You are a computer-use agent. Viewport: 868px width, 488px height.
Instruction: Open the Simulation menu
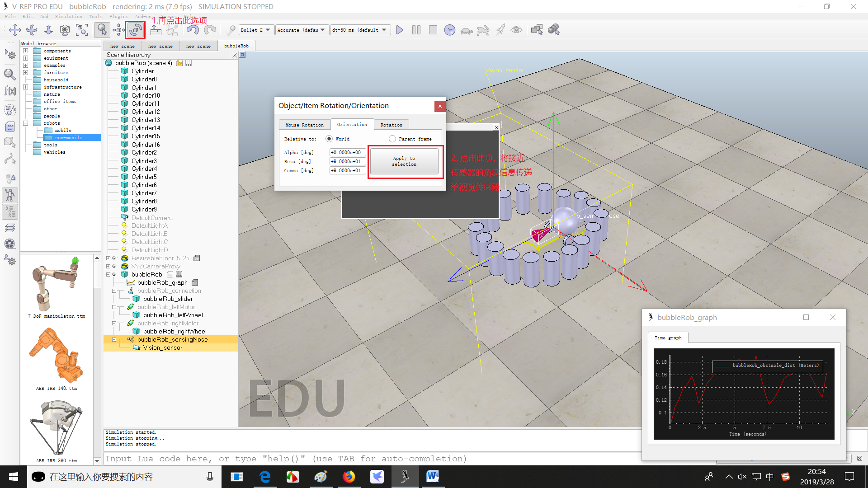click(x=68, y=16)
